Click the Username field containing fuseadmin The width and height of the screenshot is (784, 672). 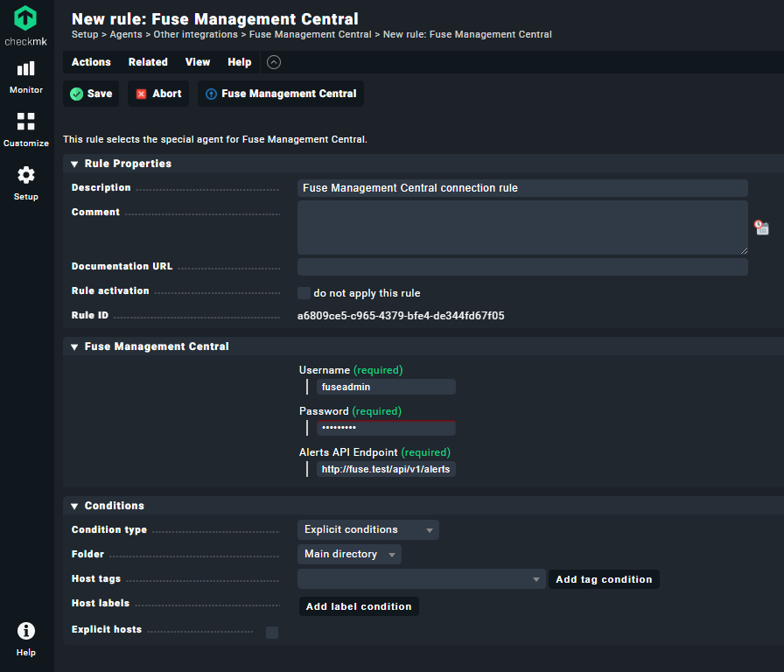pyautogui.click(x=386, y=387)
